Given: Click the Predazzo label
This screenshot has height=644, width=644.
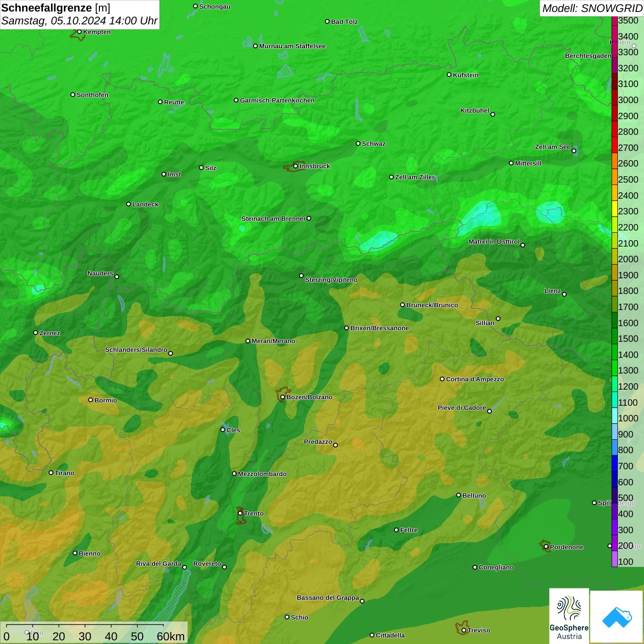Looking at the screenshot, I should pos(318,442).
